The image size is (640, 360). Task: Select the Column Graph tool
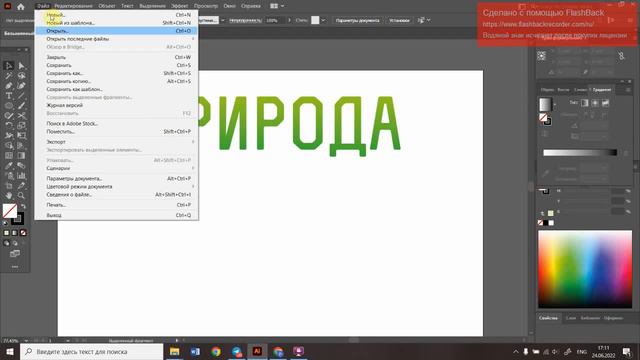tap(21, 176)
